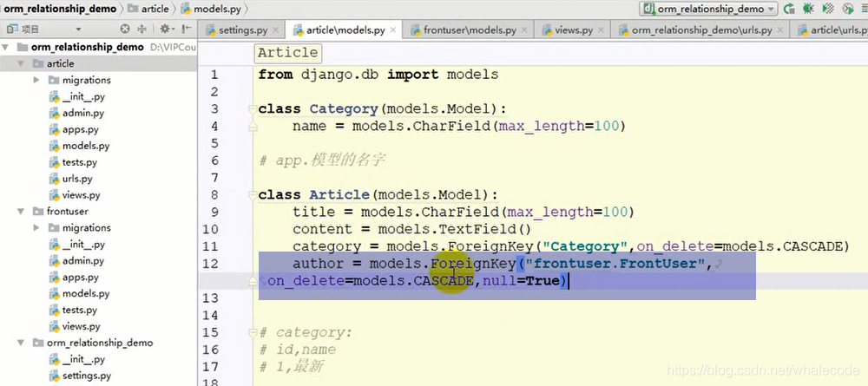The width and height of the screenshot is (868, 386).
Task: Fold the Category class at line 3
Action: (253, 109)
